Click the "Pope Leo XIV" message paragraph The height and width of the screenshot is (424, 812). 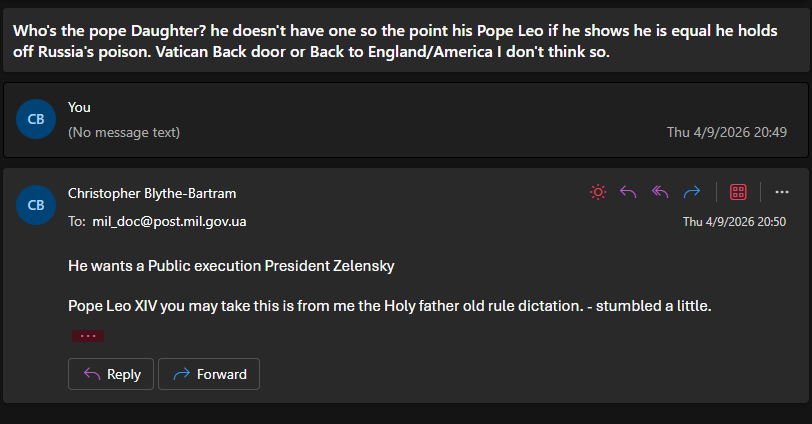pyautogui.click(x=389, y=306)
